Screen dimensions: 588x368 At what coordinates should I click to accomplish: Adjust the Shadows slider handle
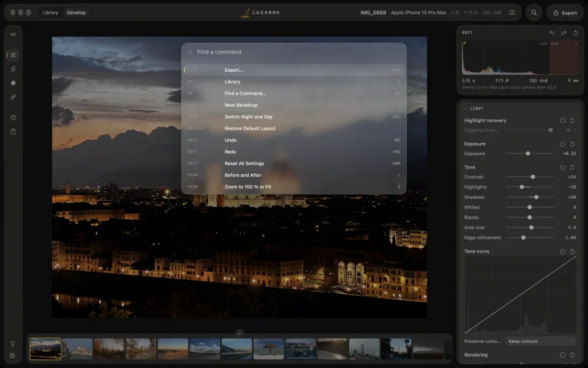pos(537,197)
